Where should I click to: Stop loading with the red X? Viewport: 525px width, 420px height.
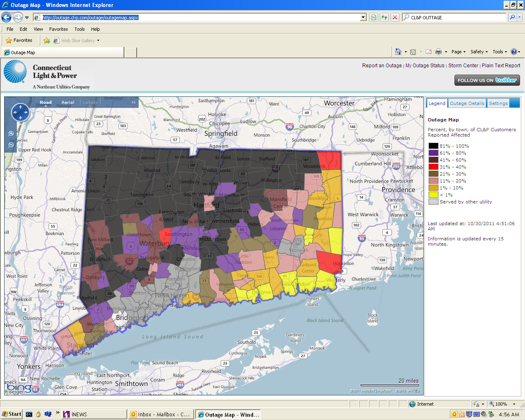coord(395,18)
